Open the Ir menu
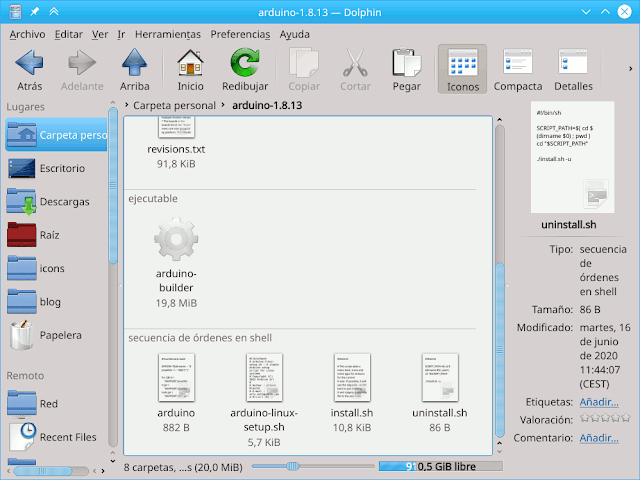 tap(121, 34)
